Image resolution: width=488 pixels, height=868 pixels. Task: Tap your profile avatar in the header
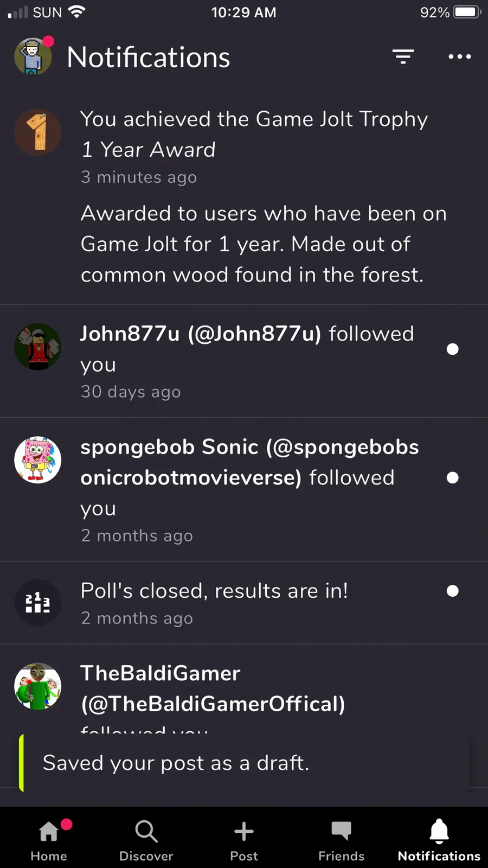[33, 57]
